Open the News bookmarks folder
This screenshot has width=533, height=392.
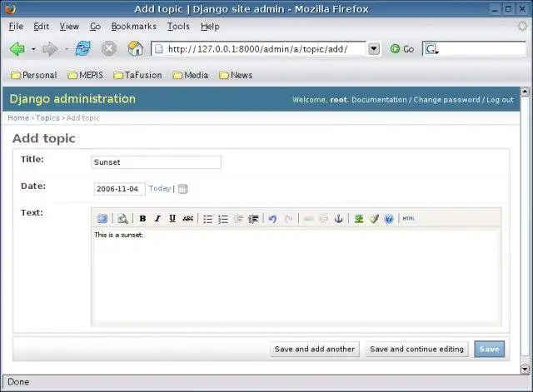236,75
